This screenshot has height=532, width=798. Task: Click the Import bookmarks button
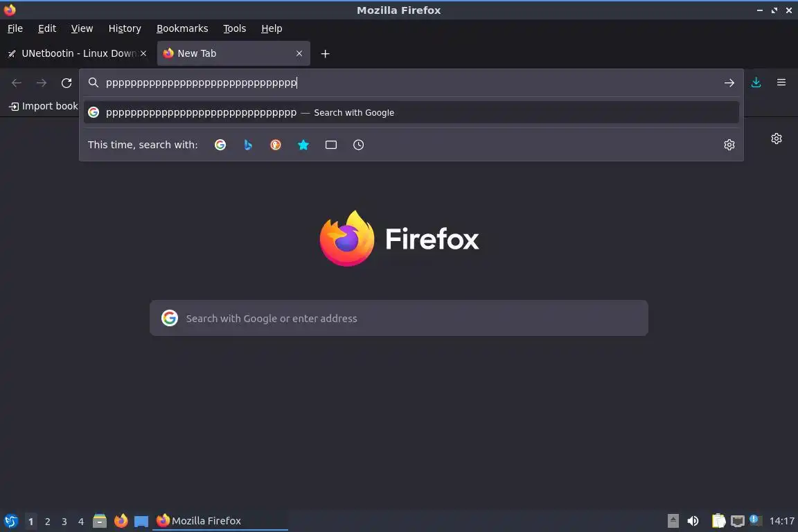coord(43,107)
